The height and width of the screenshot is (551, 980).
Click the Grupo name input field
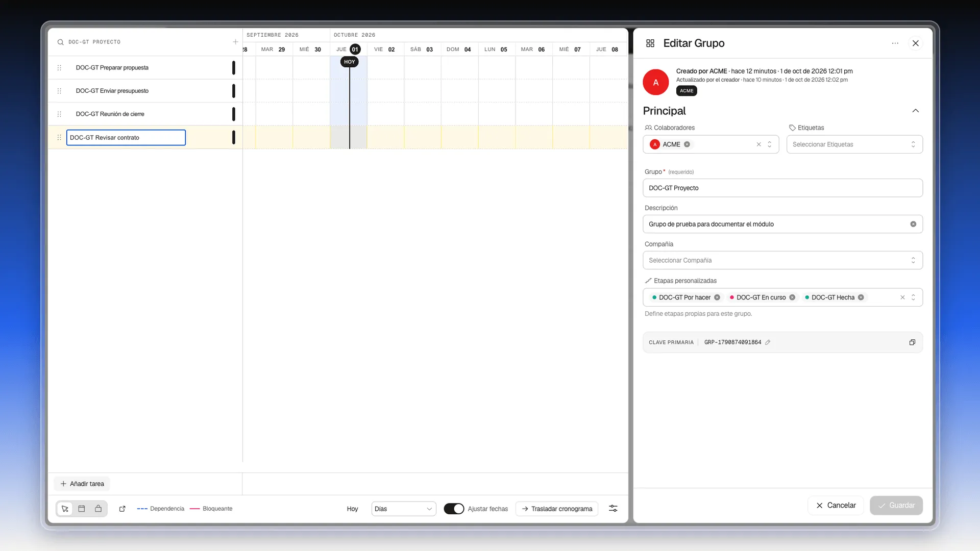(782, 188)
